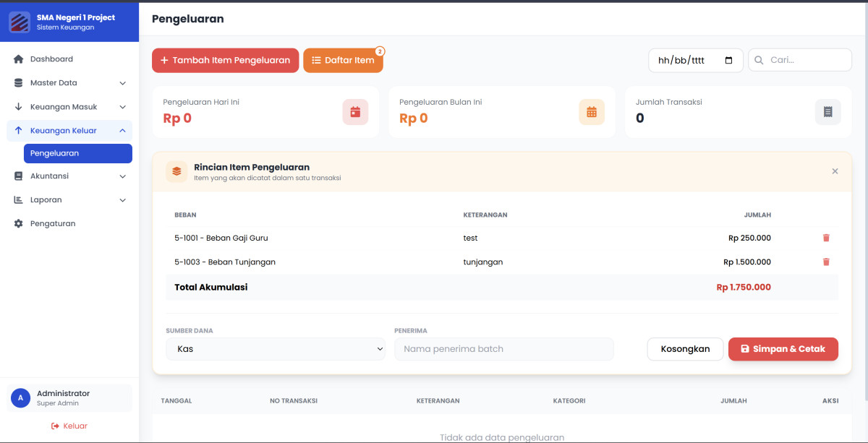Click the Rp 1.750.000 total amount
This screenshot has width=868, height=443.
coord(744,287)
